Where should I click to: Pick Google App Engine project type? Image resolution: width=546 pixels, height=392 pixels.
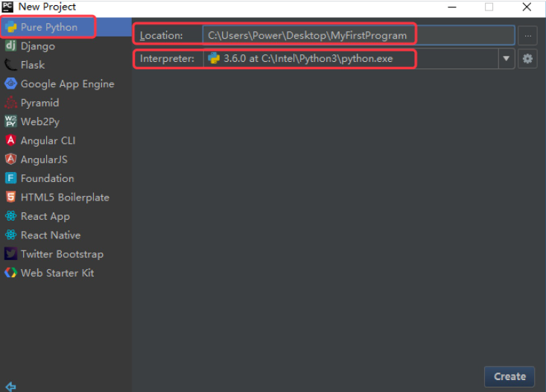pos(66,83)
